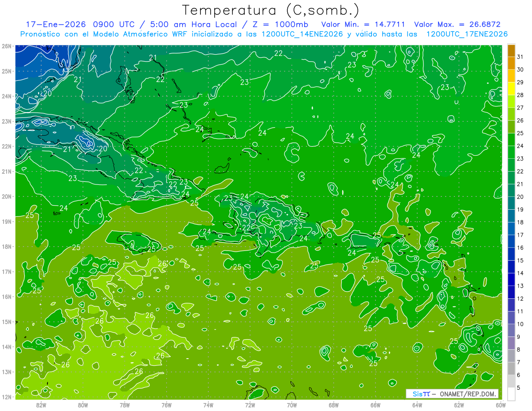Screen dimensions: 532x411
Task: Click the map title "Temperatura (C,somb.)"
Action: pyautogui.click(x=271, y=10)
